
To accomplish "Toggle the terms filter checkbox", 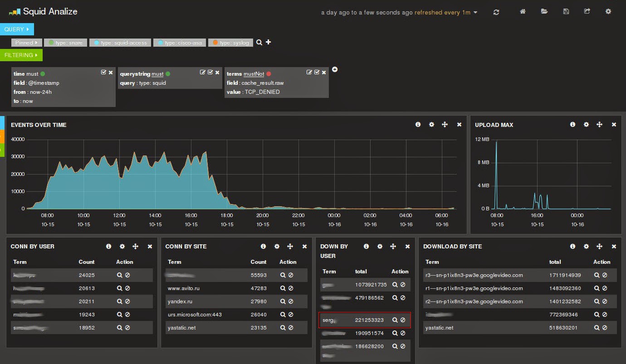I will click(x=317, y=73).
